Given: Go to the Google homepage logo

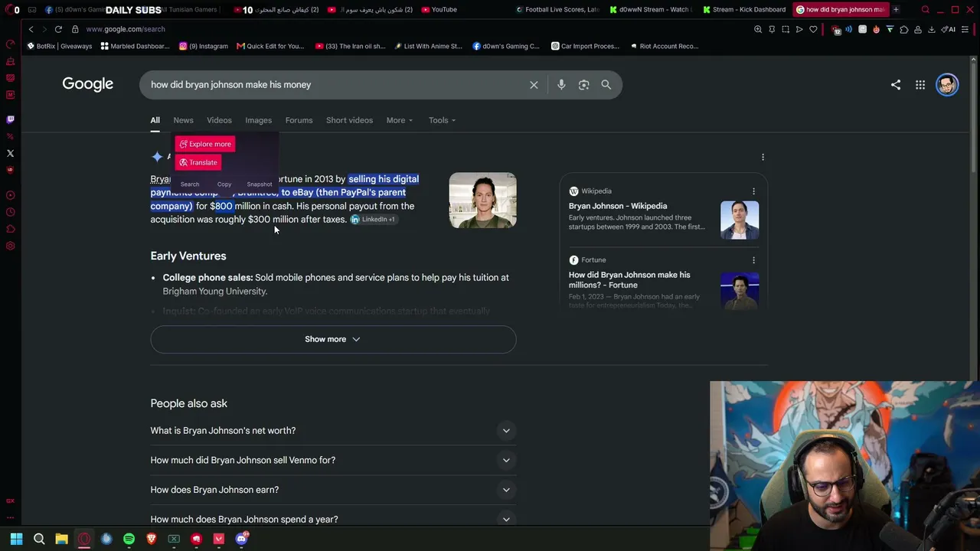Looking at the screenshot, I should 88,84.
